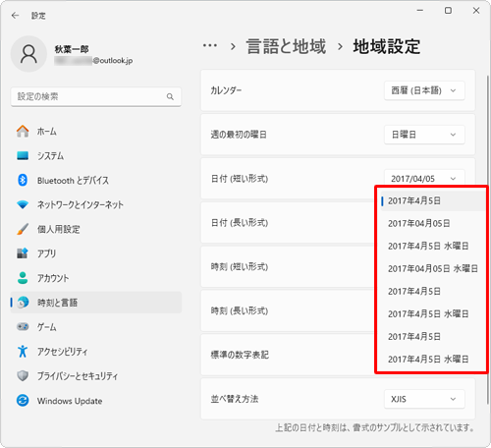Open the カレンダー dropdown showing 西暦 (日本語)
This screenshot has width=491, height=448.
[424, 90]
